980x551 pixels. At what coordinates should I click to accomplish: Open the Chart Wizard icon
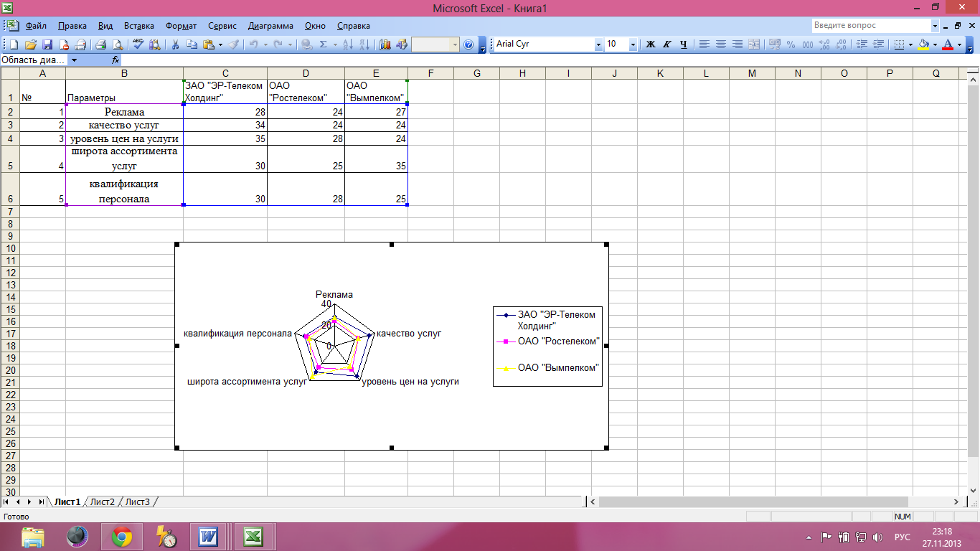[x=385, y=44]
